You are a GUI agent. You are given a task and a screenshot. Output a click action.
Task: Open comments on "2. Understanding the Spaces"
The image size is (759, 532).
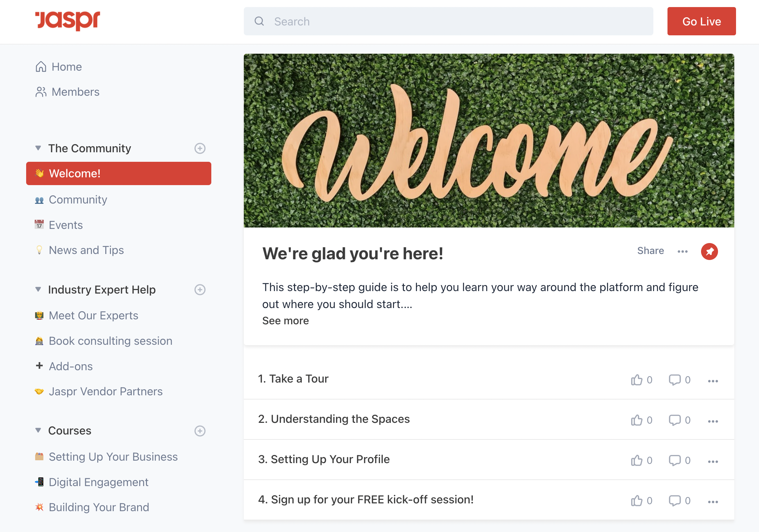[675, 420]
